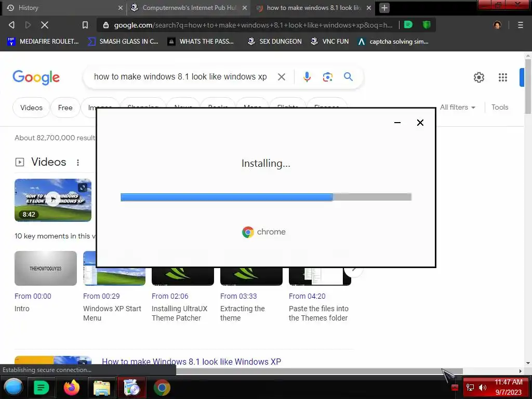The image size is (532, 399).
Task: Clear the Google search query text
Action: pyautogui.click(x=281, y=77)
